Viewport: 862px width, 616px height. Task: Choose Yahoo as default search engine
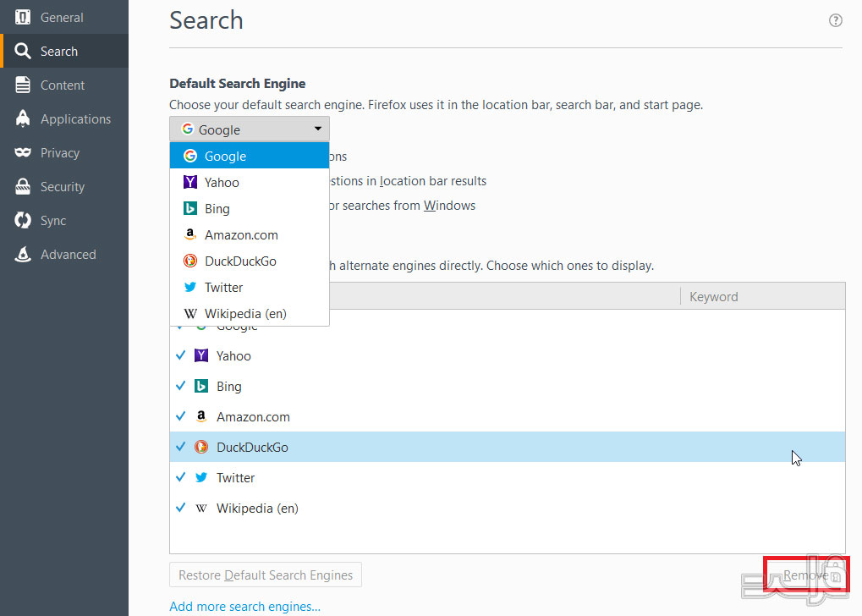[250, 182]
